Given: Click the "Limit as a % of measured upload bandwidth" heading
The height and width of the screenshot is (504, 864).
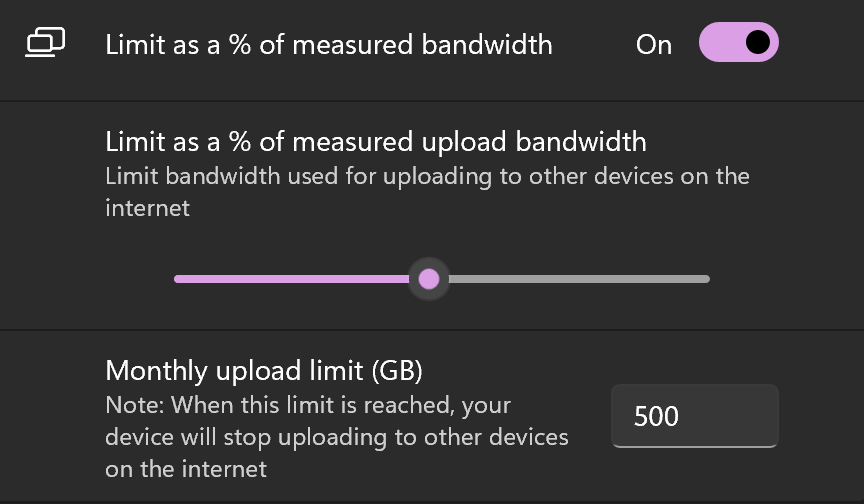Looking at the screenshot, I should (375, 141).
